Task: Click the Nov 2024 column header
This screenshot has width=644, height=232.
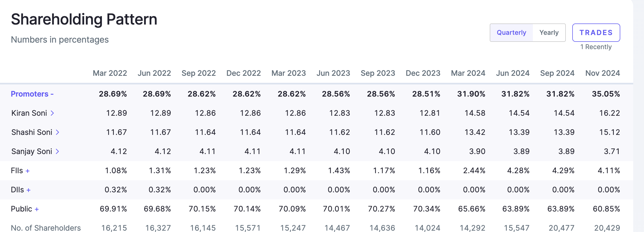Action: [602, 73]
